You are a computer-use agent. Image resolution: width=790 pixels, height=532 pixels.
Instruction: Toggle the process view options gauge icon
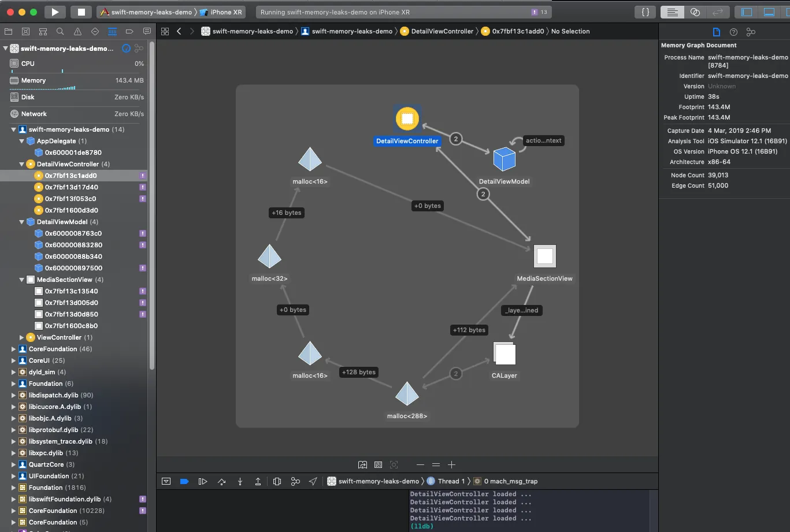[x=126, y=49]
